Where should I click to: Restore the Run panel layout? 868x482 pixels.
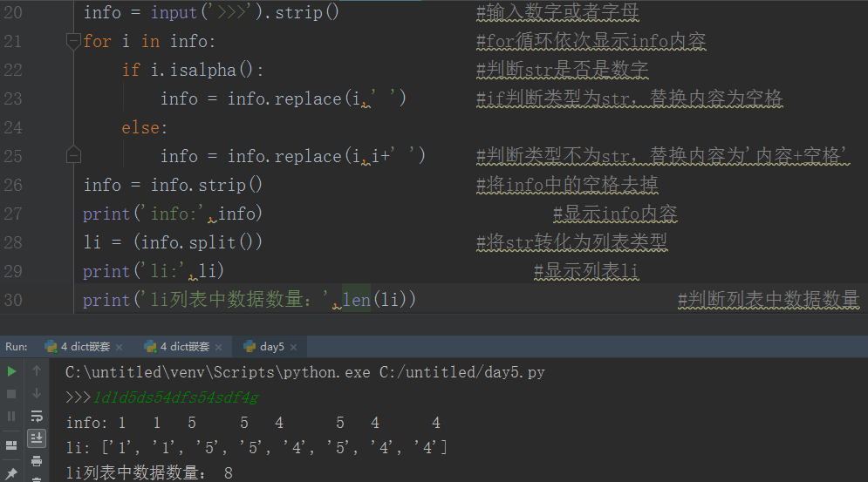[11, 445]
